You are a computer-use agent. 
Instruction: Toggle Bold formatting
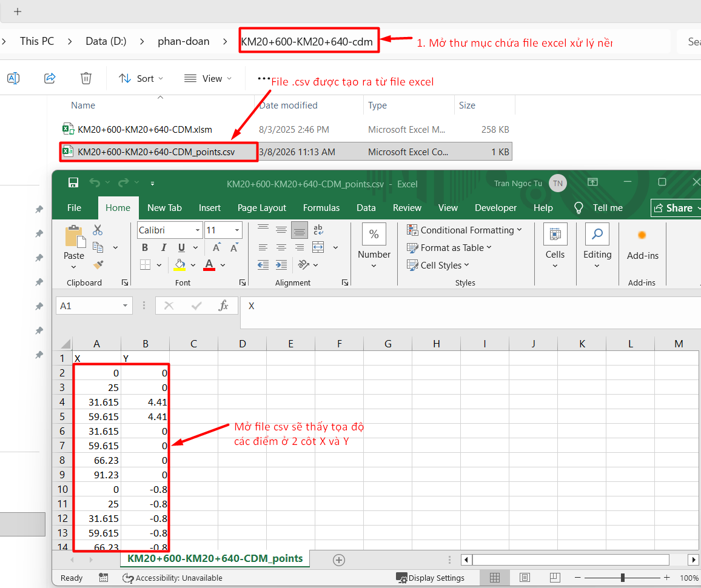point(144,248)
